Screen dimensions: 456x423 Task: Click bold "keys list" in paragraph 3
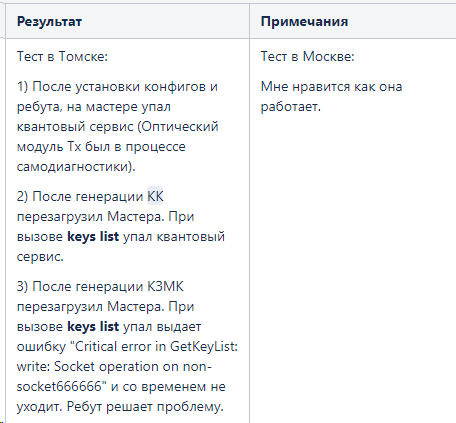click(93, 326)
